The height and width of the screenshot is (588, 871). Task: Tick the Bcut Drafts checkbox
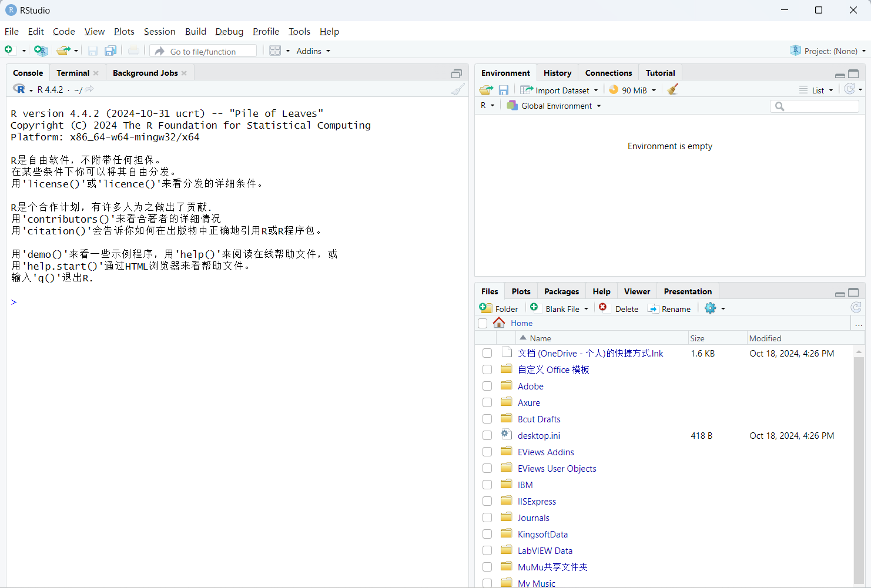coord(487,419)
